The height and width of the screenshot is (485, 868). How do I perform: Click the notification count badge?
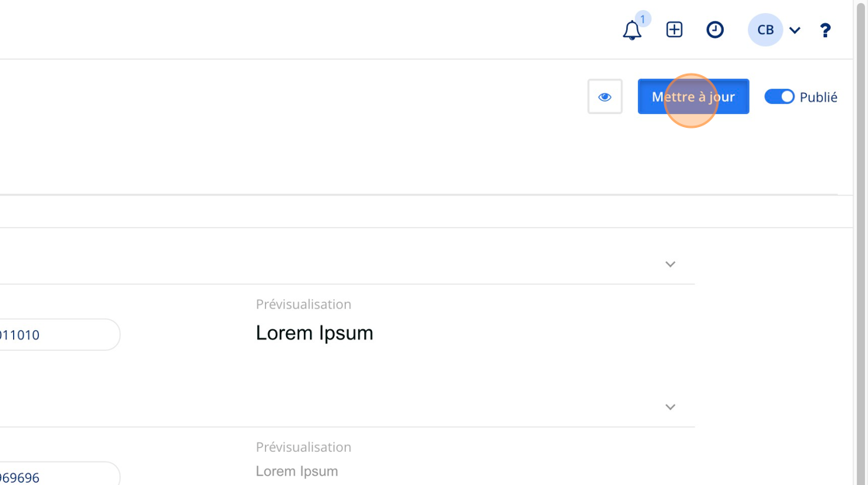642,19
